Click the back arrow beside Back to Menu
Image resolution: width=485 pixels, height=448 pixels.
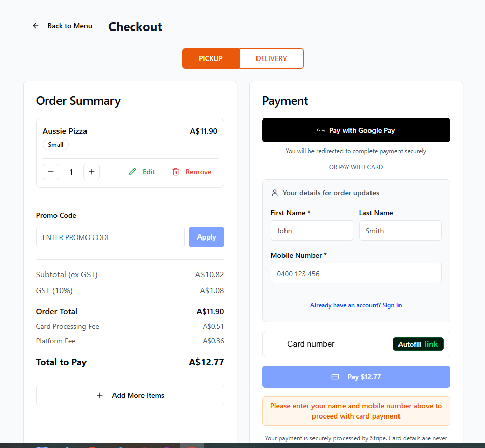coord(35,26)
